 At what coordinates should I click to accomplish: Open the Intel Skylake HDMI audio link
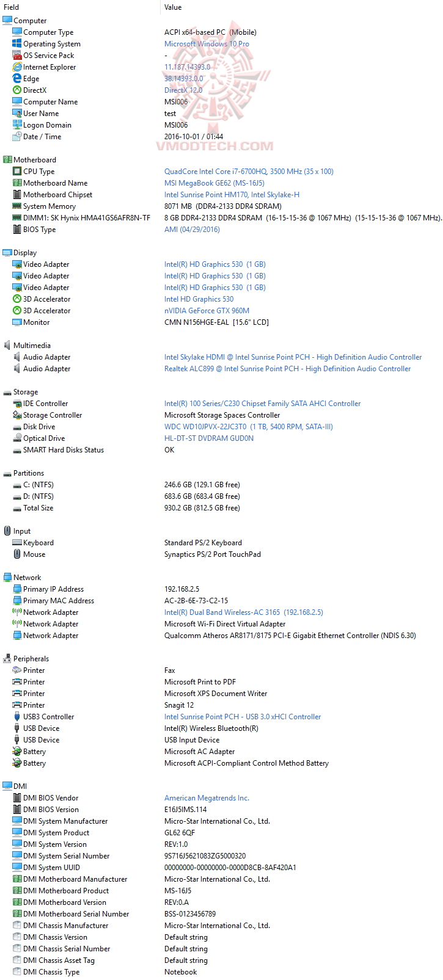pyautogui.click(x=293, y=357)
